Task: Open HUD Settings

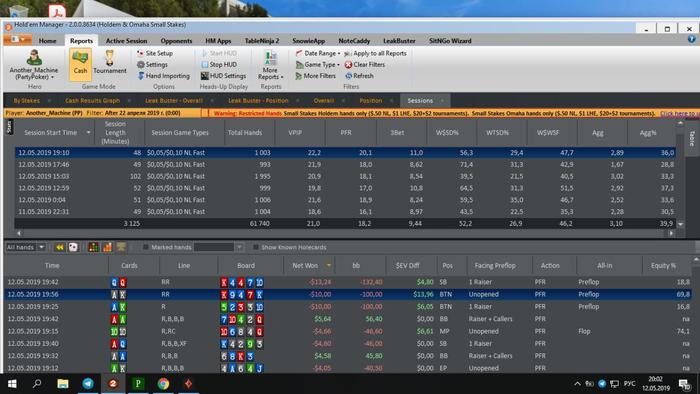Action: 223,76
